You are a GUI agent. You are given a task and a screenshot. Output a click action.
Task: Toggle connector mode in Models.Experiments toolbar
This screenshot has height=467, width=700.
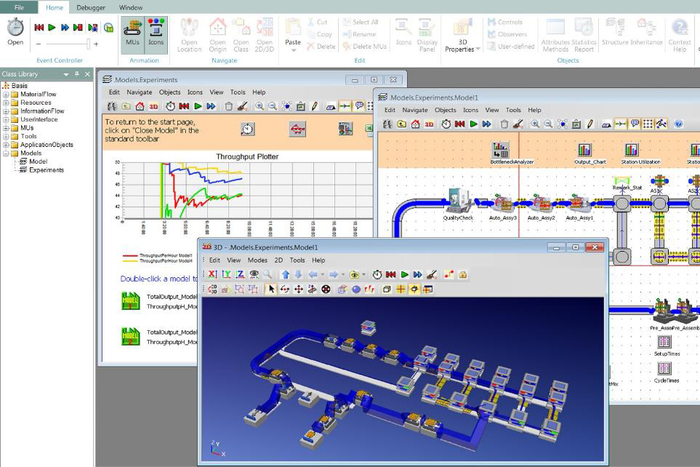tap(344, 106)
